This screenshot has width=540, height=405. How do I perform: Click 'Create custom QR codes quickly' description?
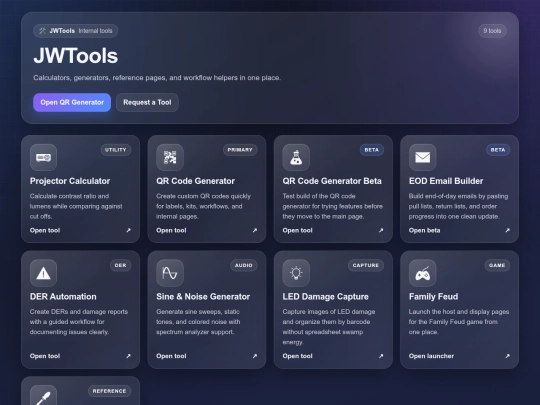click(204, 206)
